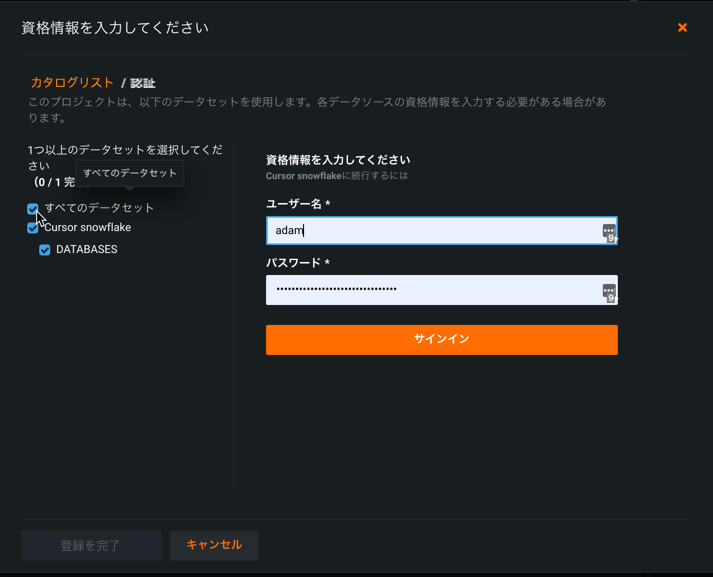Select the 認証 breadcrumb step
This screenshot has height=577, width=713.
[x=142, y=84]
